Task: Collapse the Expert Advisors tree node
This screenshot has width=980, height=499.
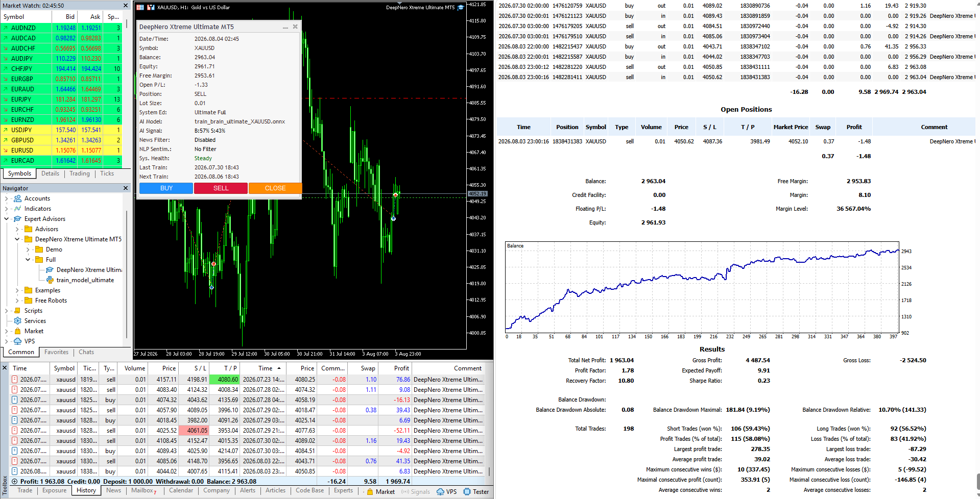Action: pos(6,219)
